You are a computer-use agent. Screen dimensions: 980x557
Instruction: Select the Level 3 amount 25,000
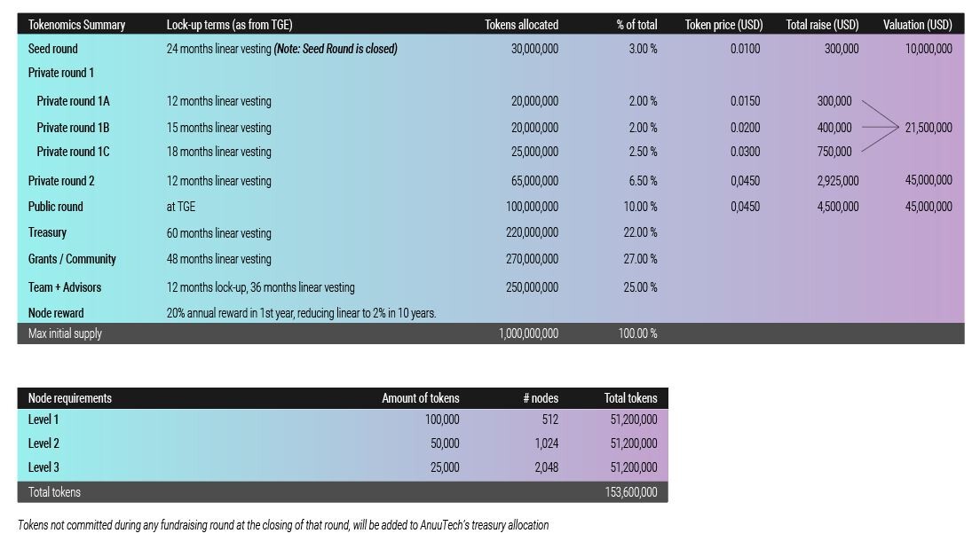[x=445, y=467]
